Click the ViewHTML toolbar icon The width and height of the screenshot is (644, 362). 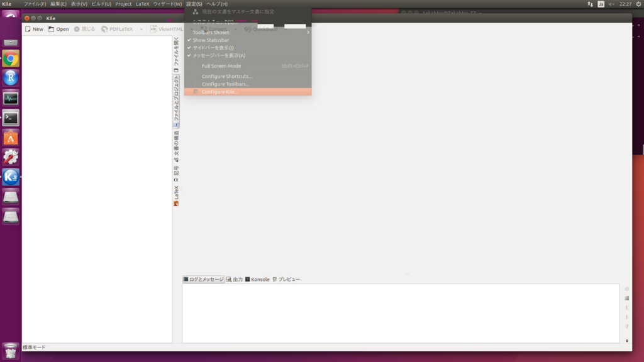166,29
